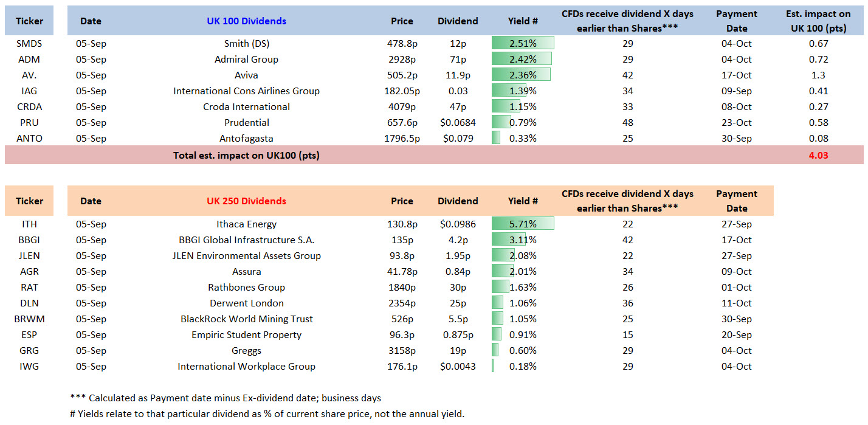Select the Rathbones Group cell
868x425 pixels.
246,288
